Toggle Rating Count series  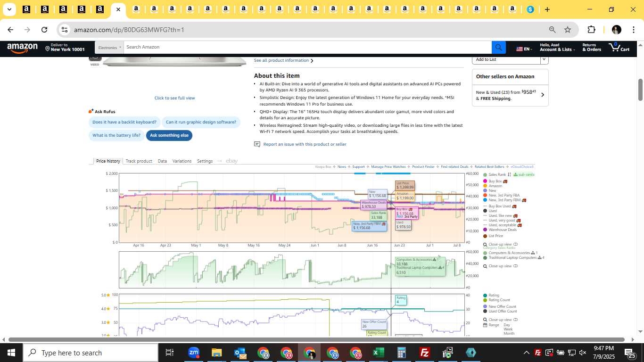(x=496, y=300)
